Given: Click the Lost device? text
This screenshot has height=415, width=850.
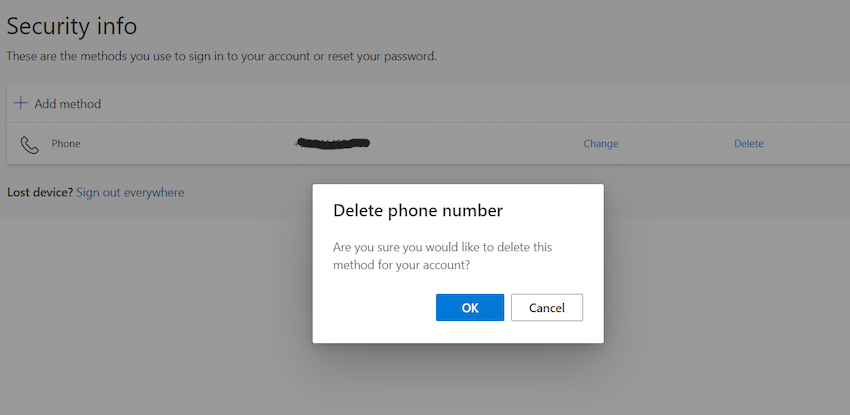Looking at the screenshot, I should click(x=39, y=192).
